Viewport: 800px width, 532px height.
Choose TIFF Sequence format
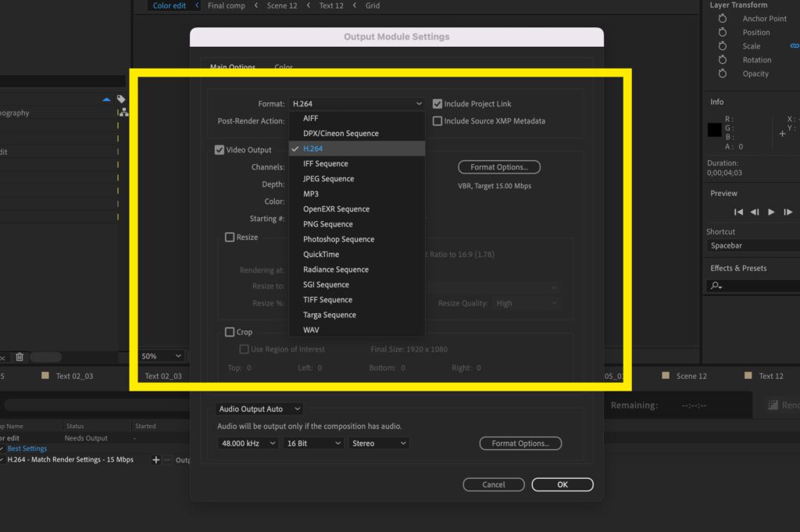coord(356,299)
